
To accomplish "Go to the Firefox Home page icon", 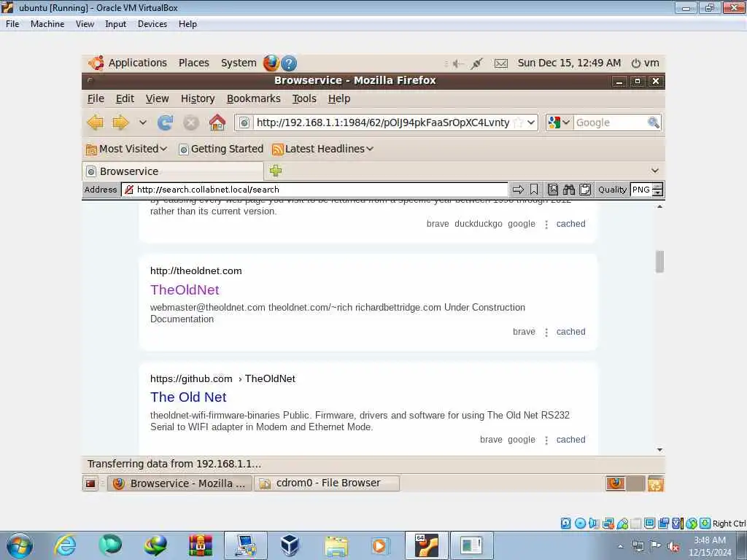I will (217, 122).
